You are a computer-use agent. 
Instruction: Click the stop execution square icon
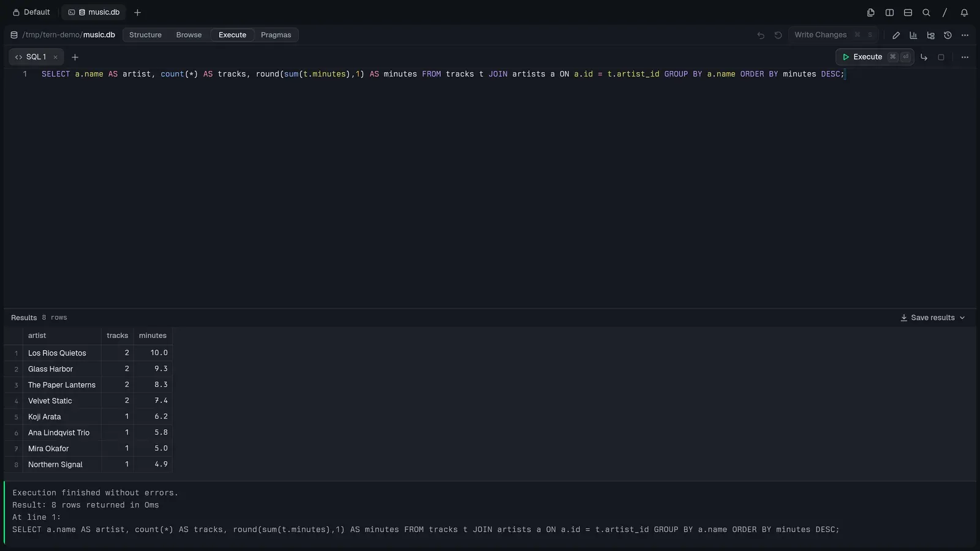[x=941, y=57]
